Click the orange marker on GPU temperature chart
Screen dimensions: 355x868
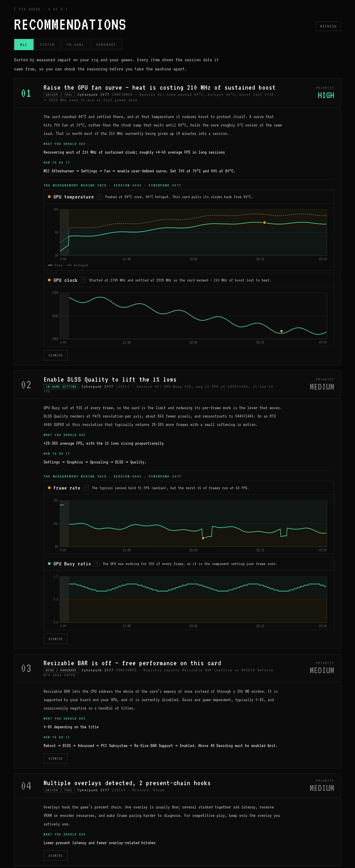pos(264,222)
